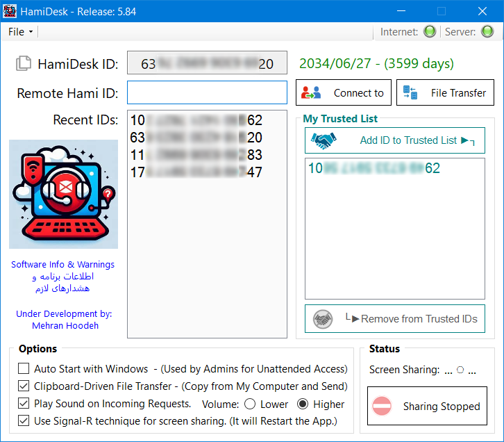Minimize the HamiDesk window
The width and height of the screenshot is (504, 442).
(x=401, y=11)
